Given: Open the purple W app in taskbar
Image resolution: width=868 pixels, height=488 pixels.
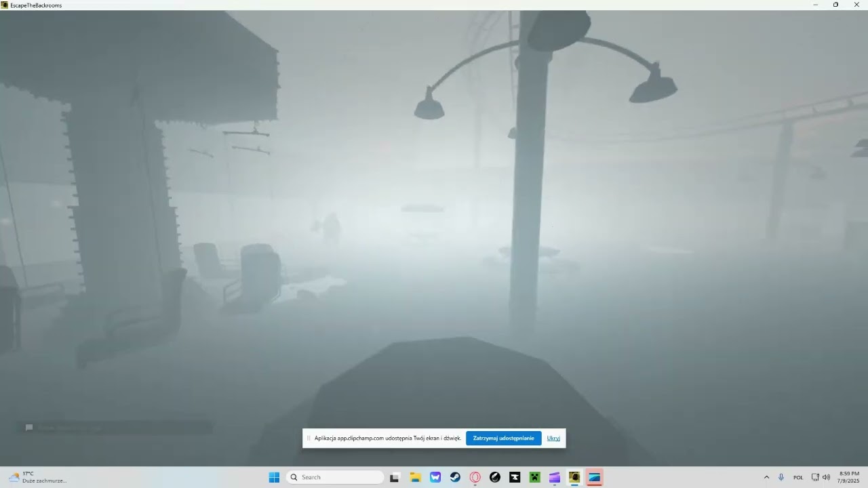Looking at the screenshot, I should 435,477.
